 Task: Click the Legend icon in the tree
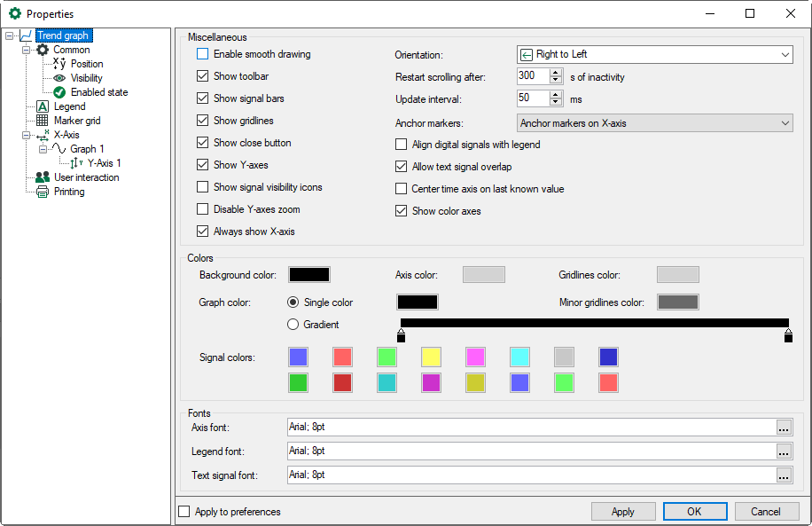(43, 106)
